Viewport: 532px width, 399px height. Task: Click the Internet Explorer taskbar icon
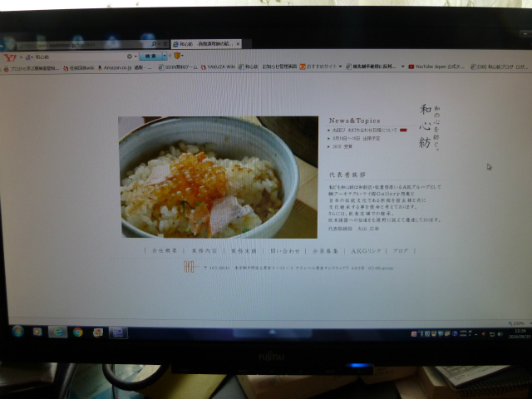tap(57, 331)
